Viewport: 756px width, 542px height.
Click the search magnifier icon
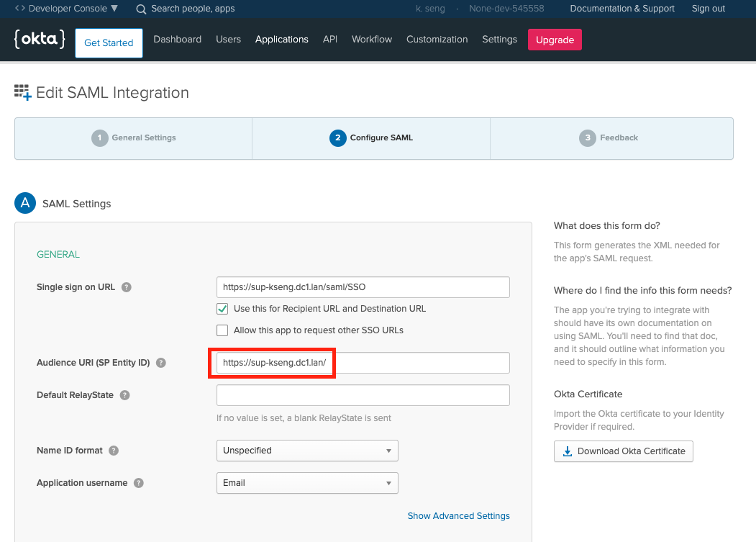(141, 9)
